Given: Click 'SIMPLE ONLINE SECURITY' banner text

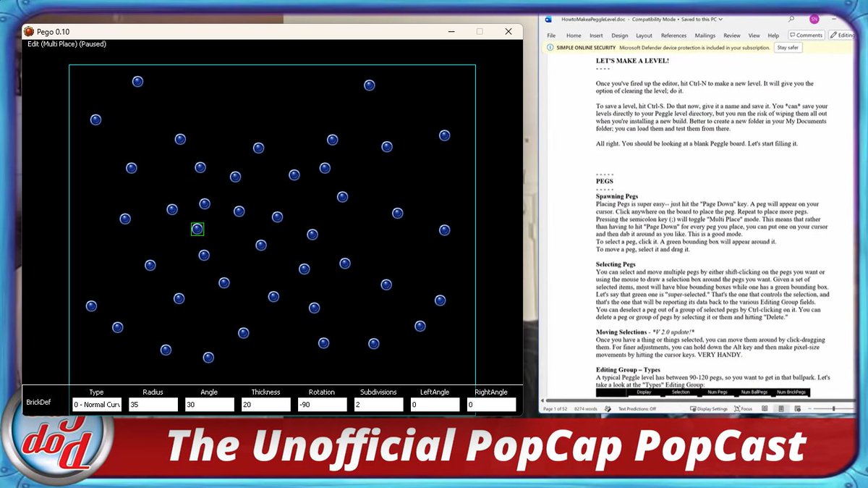Looking at the screenshot, I should pyautogui.click(x=585, y=48).
